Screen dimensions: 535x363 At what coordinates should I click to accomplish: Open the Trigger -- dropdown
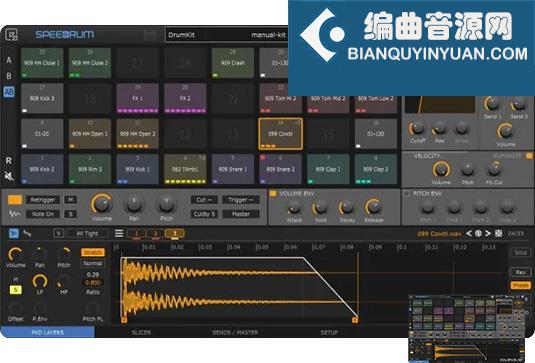pyautogui.click(x=241, y=200)
